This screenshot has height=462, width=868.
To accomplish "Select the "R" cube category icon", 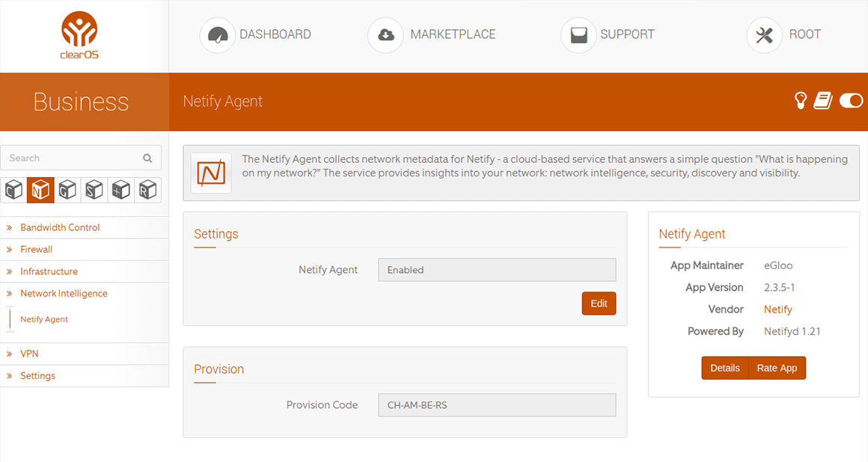I will (147, 190).
